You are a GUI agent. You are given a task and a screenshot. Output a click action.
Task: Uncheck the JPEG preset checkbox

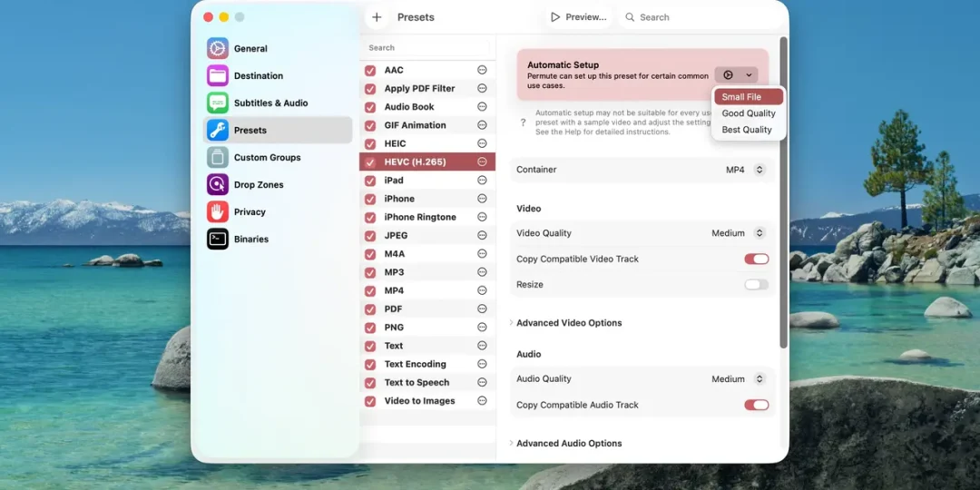tap(370, 236)
